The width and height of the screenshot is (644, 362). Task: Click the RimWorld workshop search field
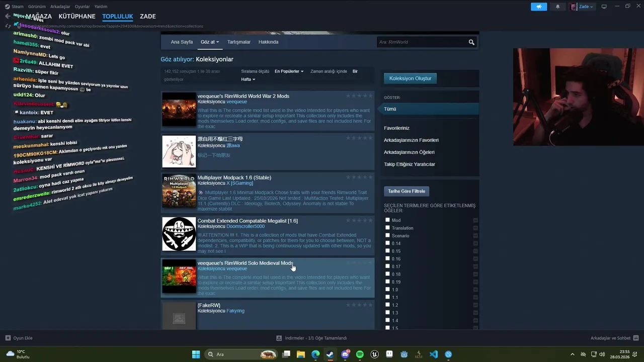pyautogui.click(x=422, y=42)
